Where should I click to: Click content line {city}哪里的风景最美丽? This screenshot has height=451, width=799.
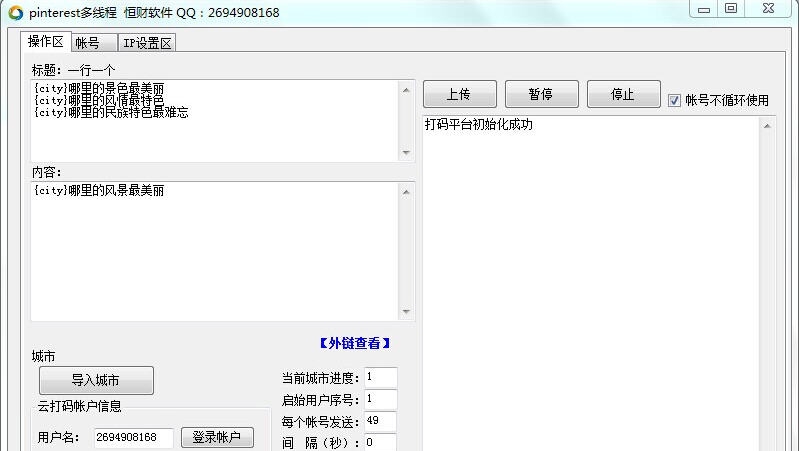pyautogui.click(x=99, y=191)
